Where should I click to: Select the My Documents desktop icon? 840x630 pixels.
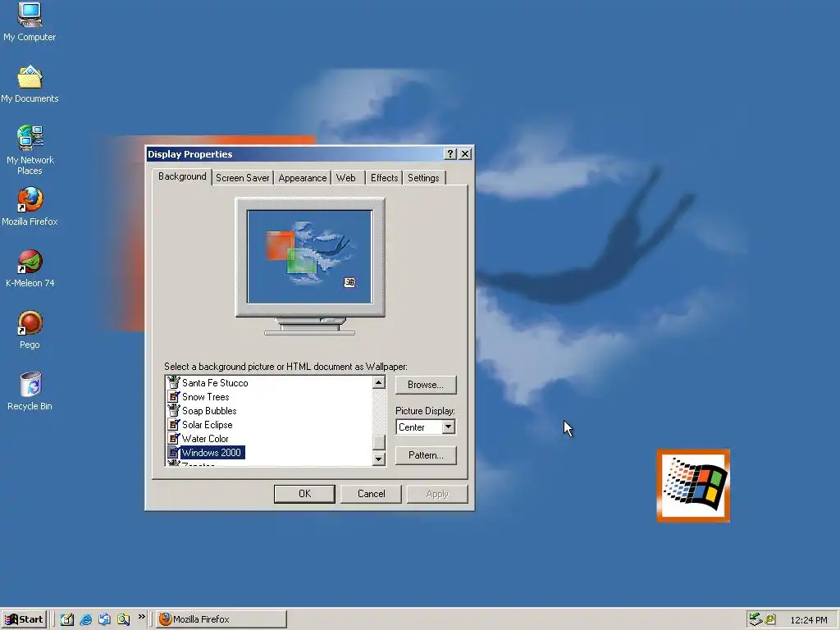tap(30, 84)
